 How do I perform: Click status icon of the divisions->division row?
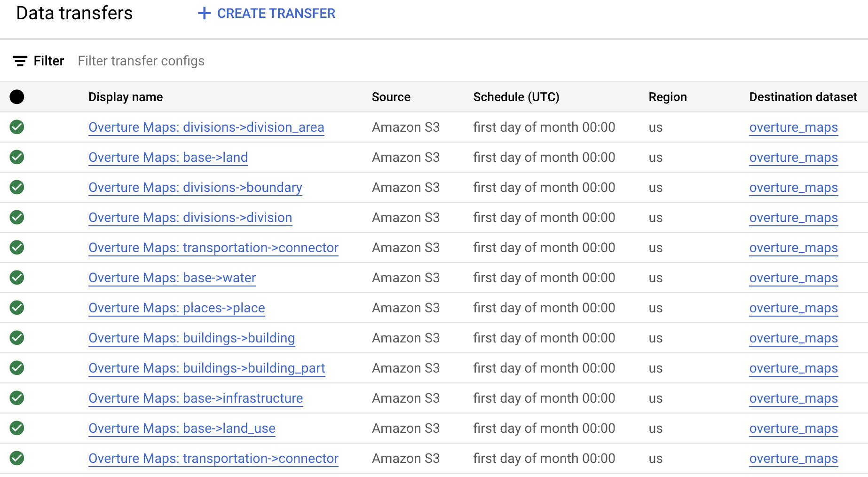tap(17, 217)
